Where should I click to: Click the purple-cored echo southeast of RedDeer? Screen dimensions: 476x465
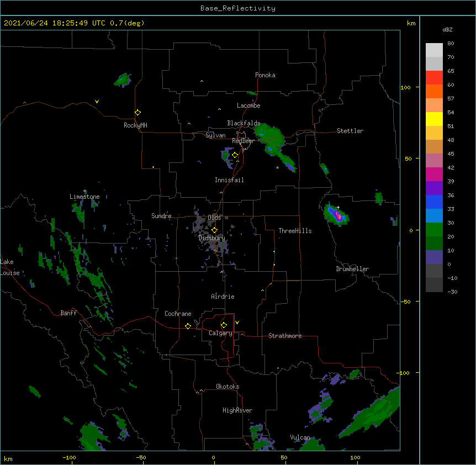point(290,167)
